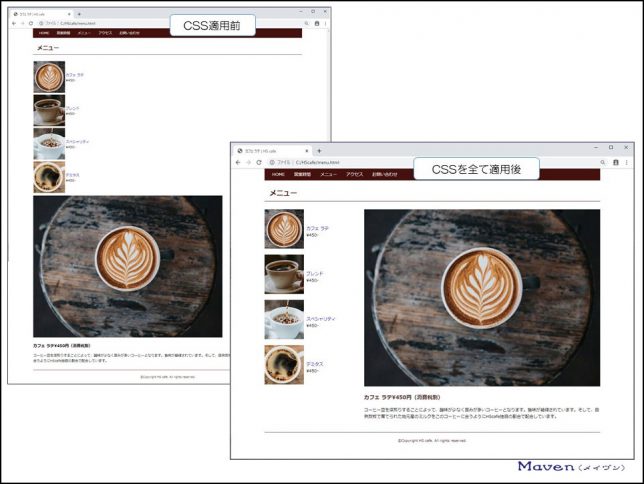Click the スペシャリティ thumbnail in the front window
The height and width of the screenshot is (484, 644).
(x=284, y=319)
